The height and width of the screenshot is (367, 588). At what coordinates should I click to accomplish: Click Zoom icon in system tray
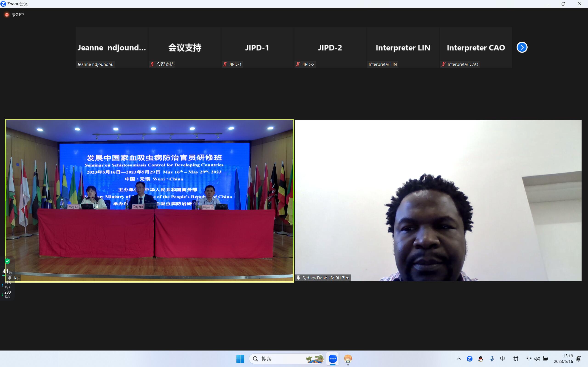point(469,359)
